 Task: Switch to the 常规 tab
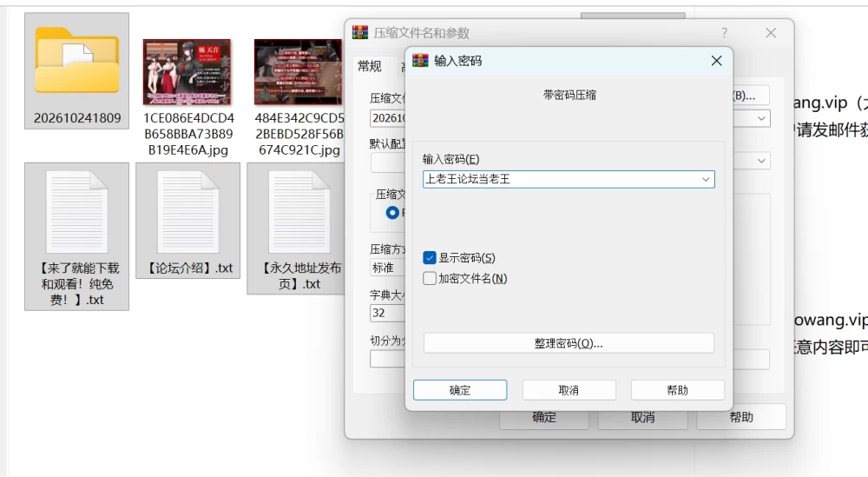[369, 67]
